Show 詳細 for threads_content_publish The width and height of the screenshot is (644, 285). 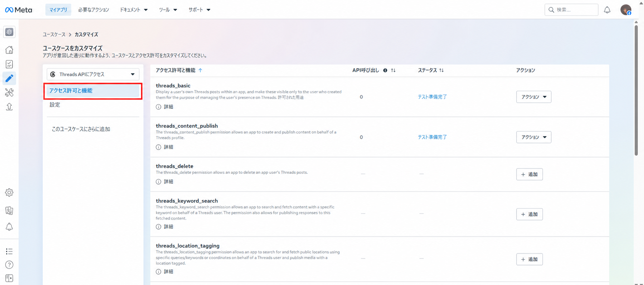[x=165, y=147]
